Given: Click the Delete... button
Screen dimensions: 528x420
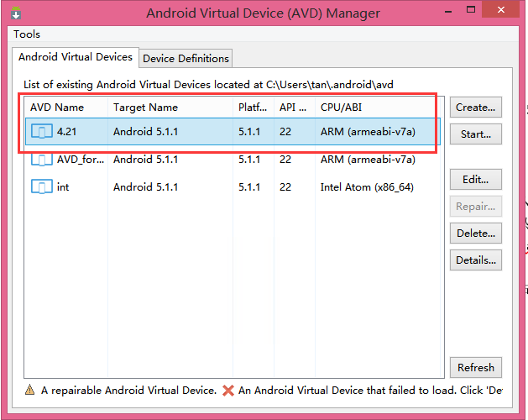Looking at the screenshot, I should click(x=475, y=234).
